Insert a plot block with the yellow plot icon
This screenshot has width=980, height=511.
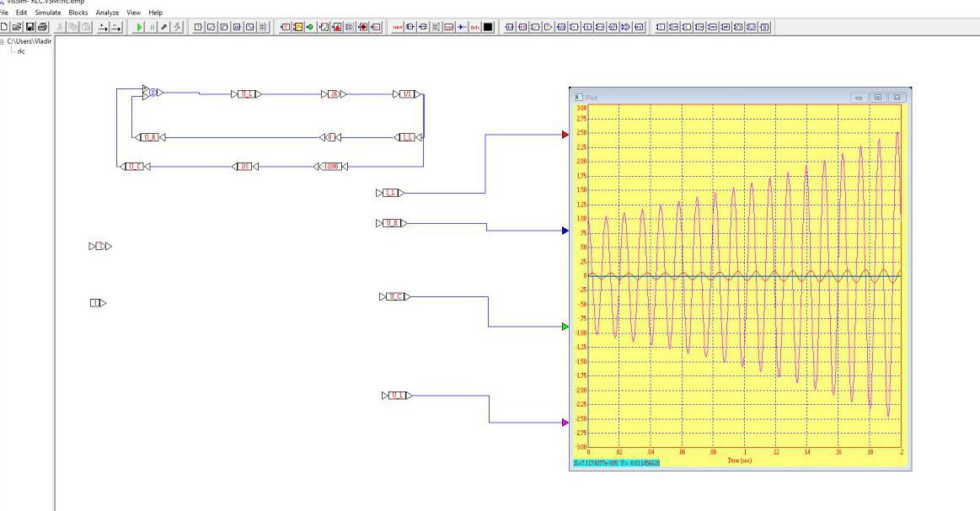coord(298,27)
